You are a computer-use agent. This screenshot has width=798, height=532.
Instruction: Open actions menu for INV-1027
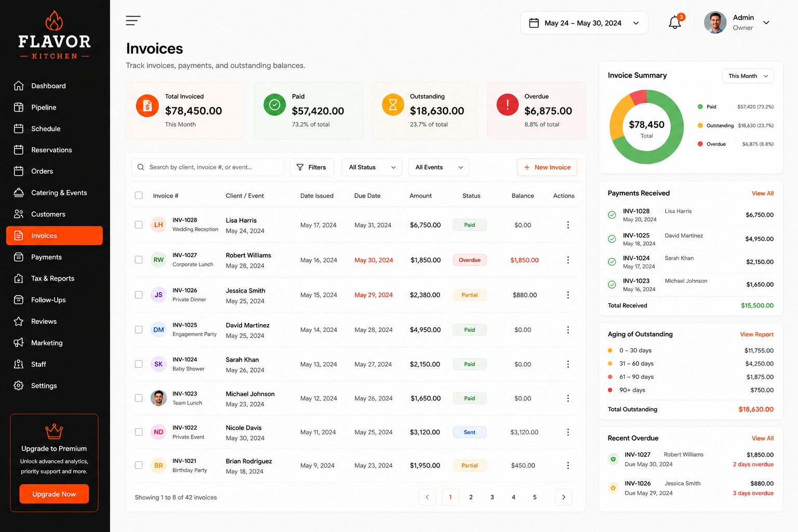point(568,260)
